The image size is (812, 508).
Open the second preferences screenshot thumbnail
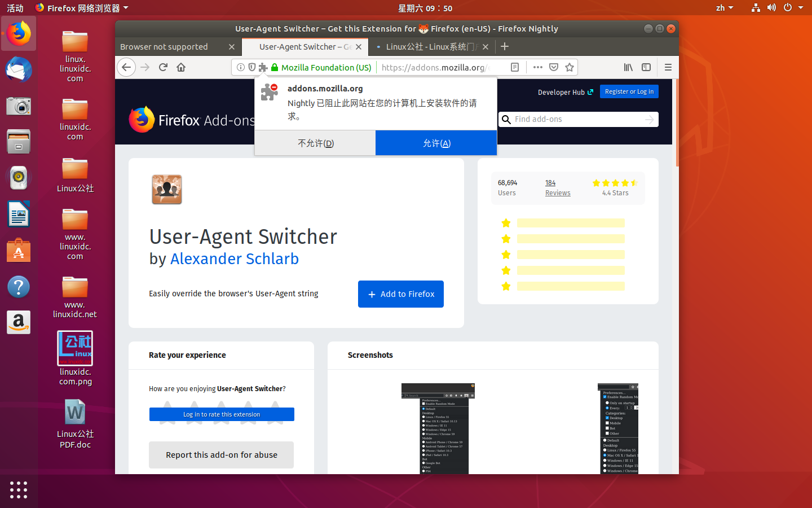tap(618, 428)
